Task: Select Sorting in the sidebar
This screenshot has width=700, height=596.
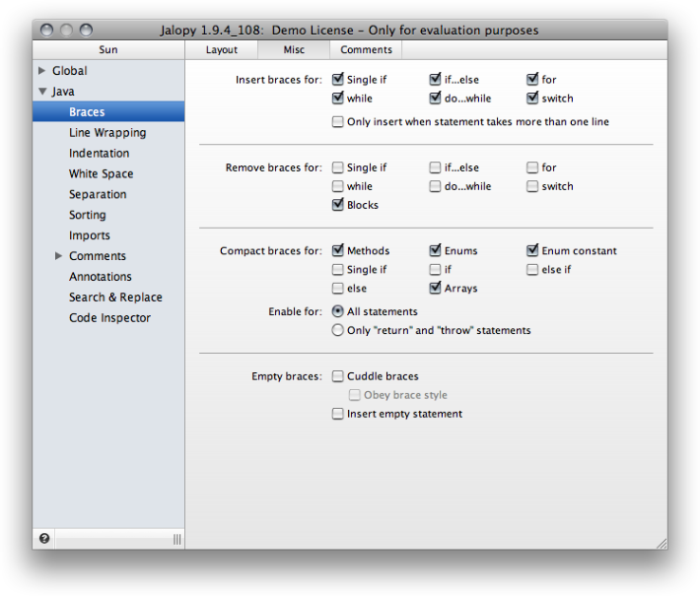Action: point(88,215)
